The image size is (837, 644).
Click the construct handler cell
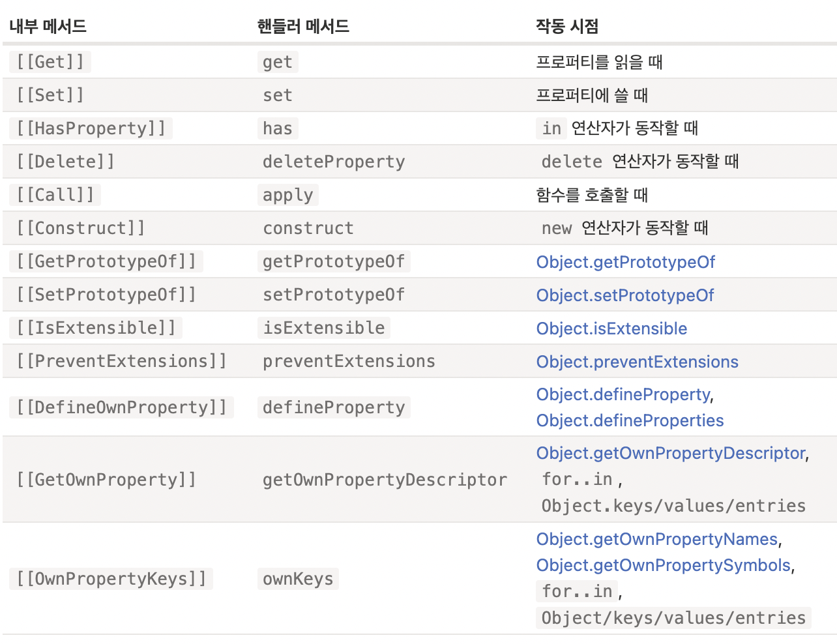(308, 228)
